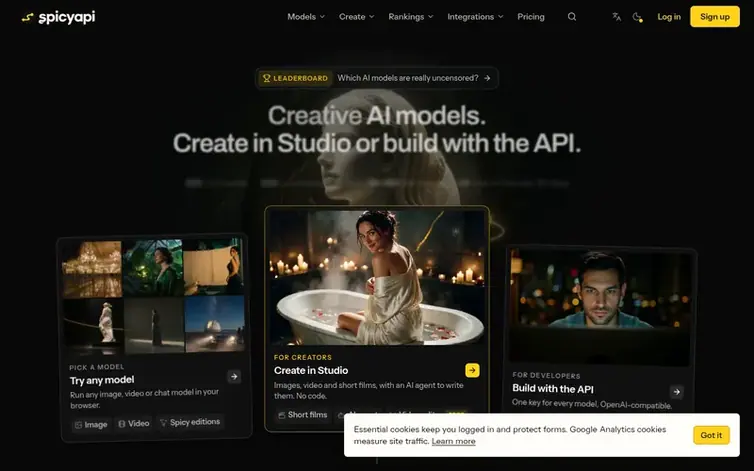This screenshot has height=471, width=754.
Task: Open the search icon in the navbar
Action: tap(572, 17)
